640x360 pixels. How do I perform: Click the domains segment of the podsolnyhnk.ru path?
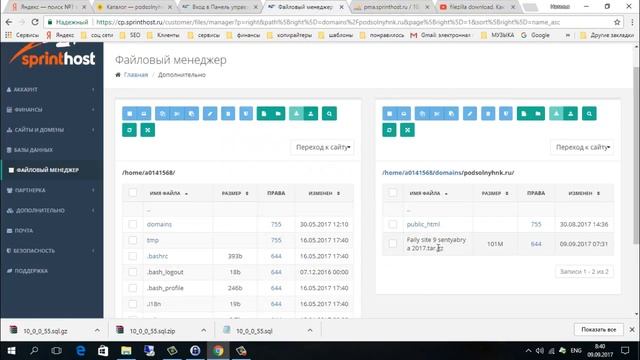(447, 173)
